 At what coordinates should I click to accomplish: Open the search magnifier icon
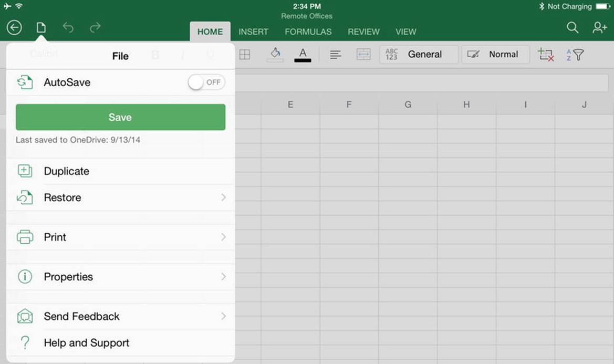pos(573,27)
